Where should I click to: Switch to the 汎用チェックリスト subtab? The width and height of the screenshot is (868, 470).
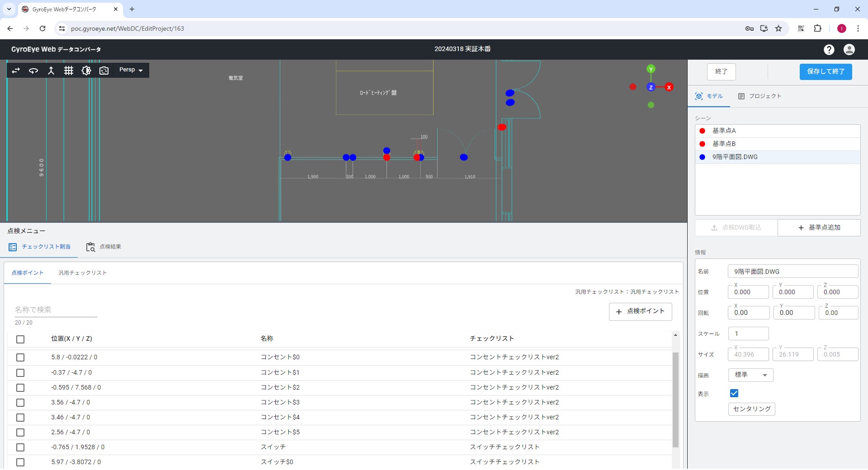[82, 273]
